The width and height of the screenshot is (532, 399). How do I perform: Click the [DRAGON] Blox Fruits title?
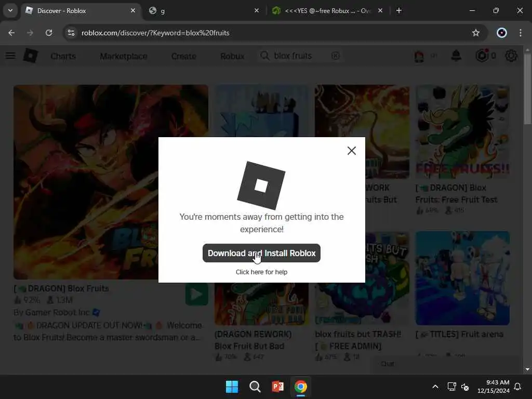pyautogui.click(x=61, y=288)
